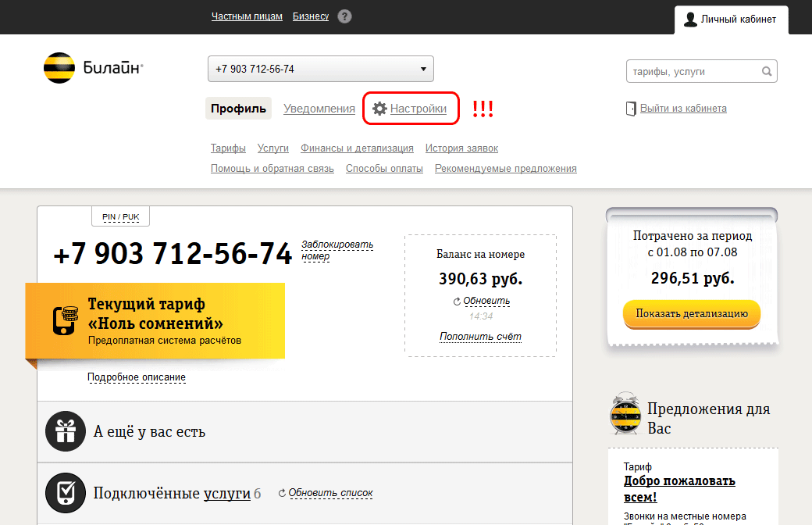Screen dimensions: 812x525
Task: Select the PIN / PUK tab
Action: (x=121, y=216)
